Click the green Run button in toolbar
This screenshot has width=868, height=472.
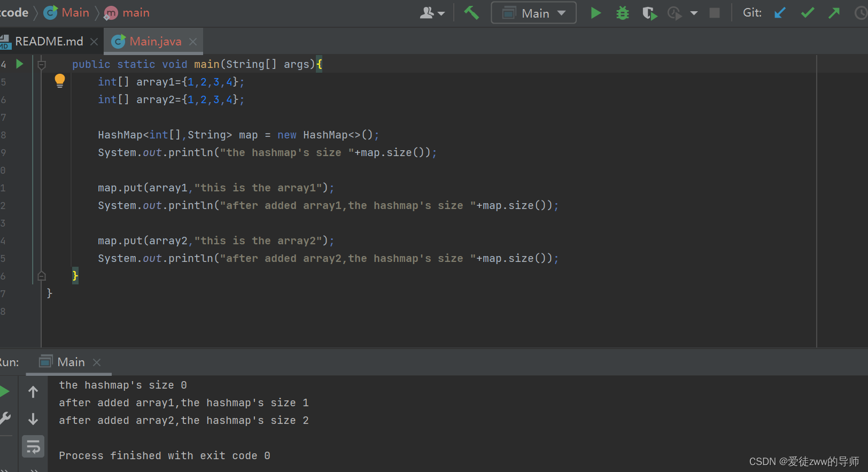[x=595, y=13]
